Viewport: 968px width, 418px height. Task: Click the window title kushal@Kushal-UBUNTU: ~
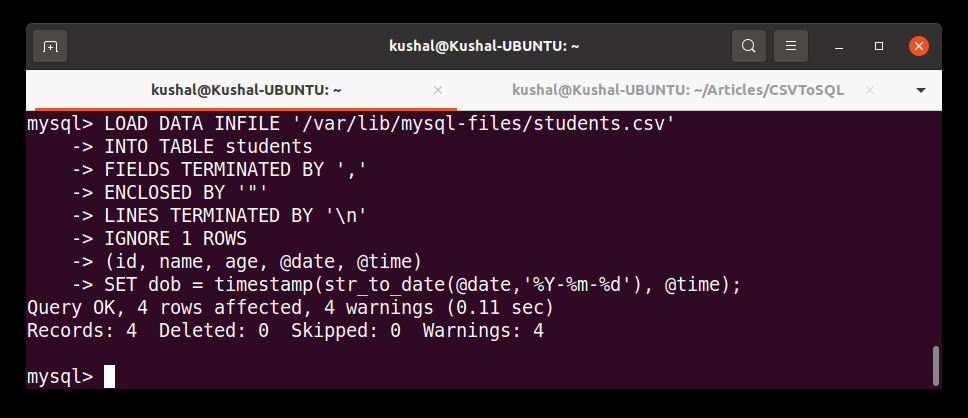click(485, 46)
